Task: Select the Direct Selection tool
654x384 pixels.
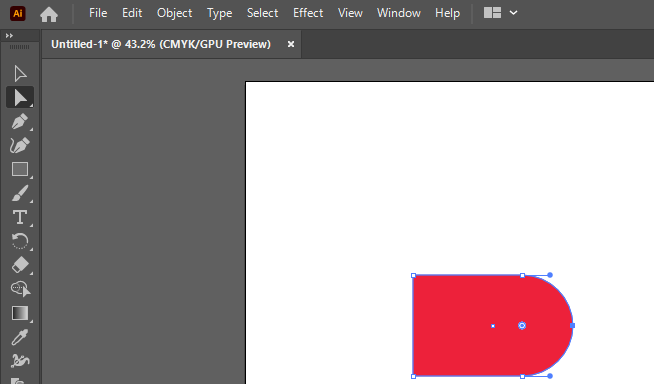Action: [20, 98]
